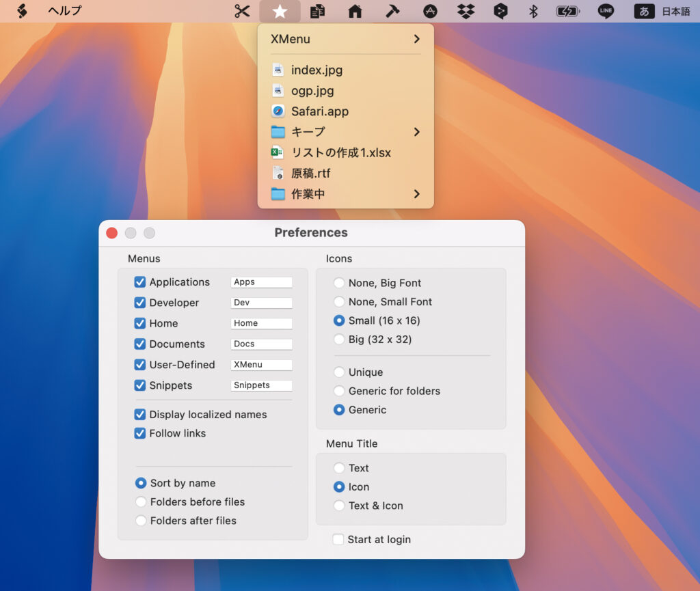Click the Apps title field
The height and width of the screenshot is (591, 700).
[x=262, y=282]
